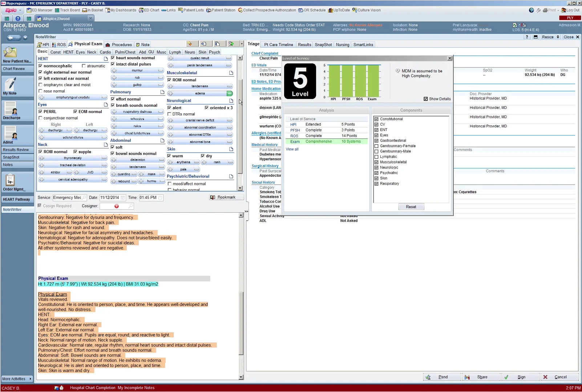Check the atraumatic checkbox
582x392 pixels.
pos(84,66)
